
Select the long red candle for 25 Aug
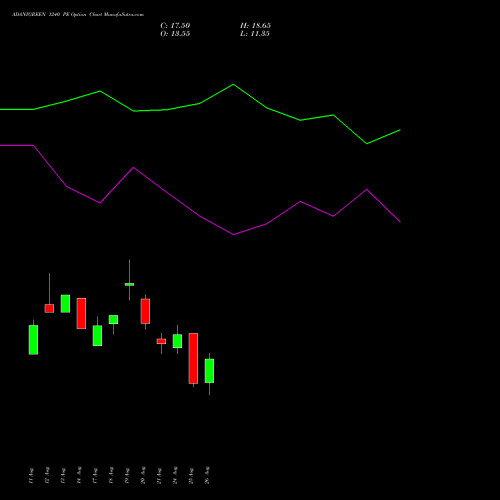193,358
